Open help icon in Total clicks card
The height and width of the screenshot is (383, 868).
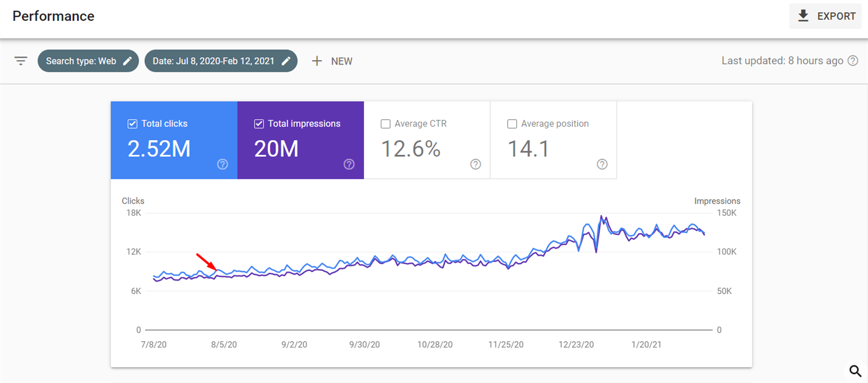point(223,164)
